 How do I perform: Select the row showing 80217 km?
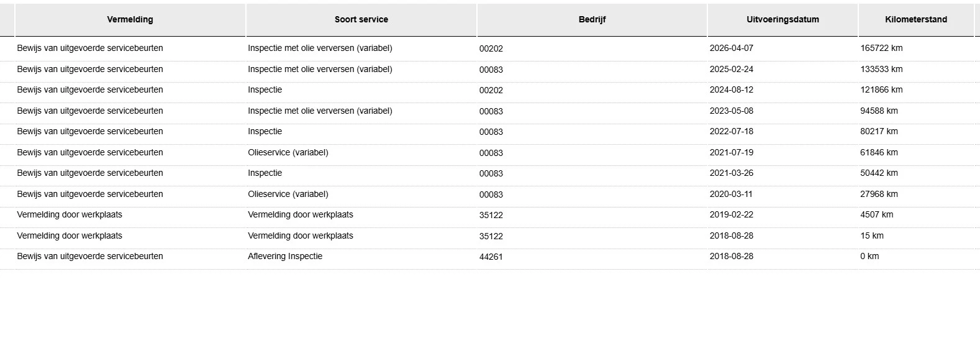tap(490, 132)
